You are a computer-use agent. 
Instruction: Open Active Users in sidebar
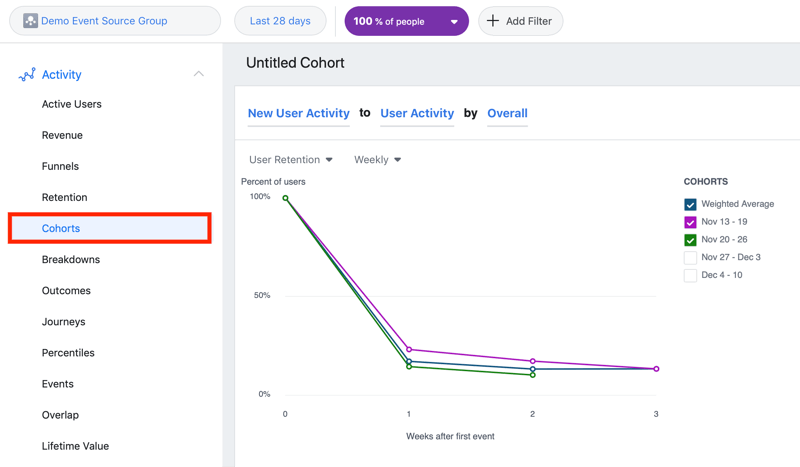(71, 104)
